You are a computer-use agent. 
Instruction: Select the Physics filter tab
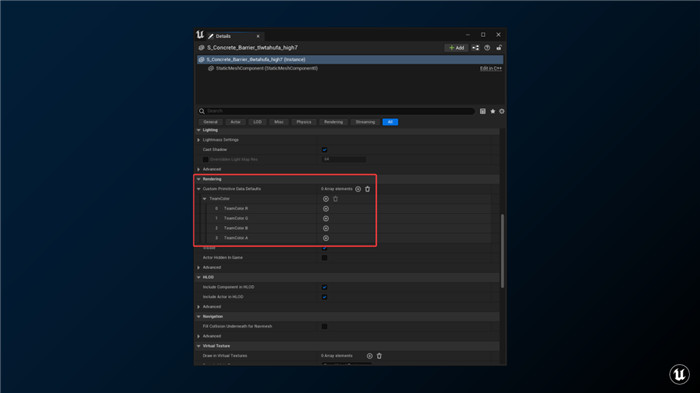(304, 122)
